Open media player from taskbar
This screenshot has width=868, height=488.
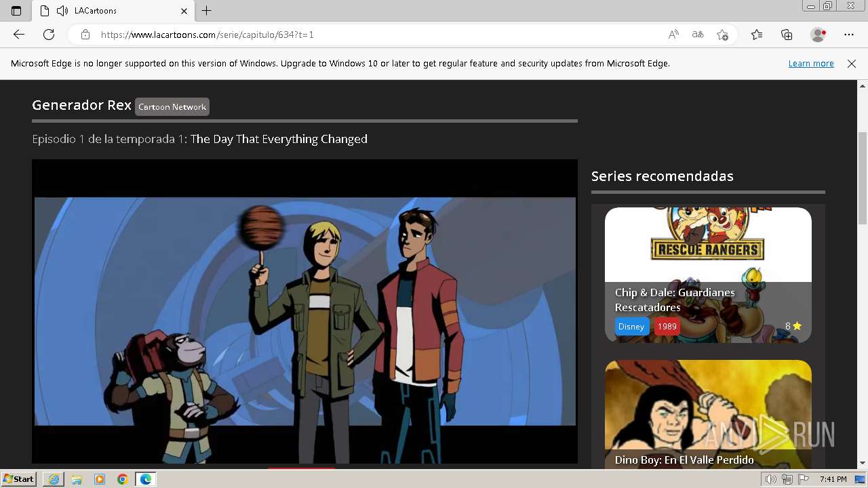click(100, 479)
